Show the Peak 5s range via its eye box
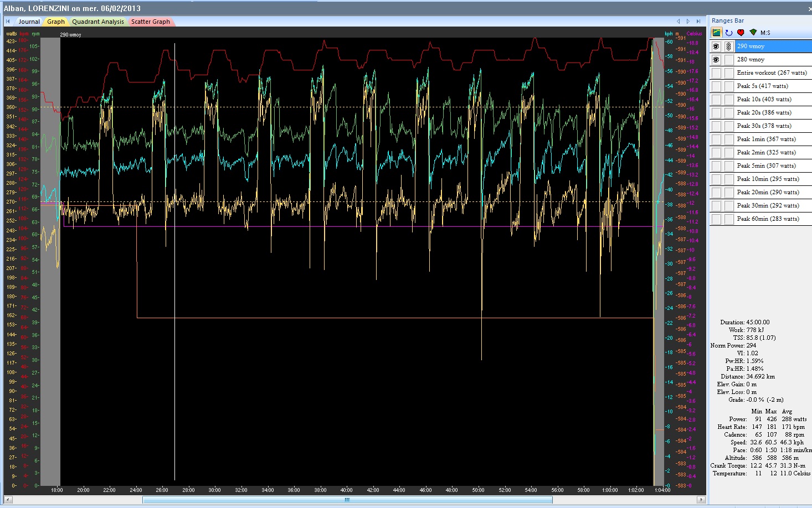 click(716, 86)
